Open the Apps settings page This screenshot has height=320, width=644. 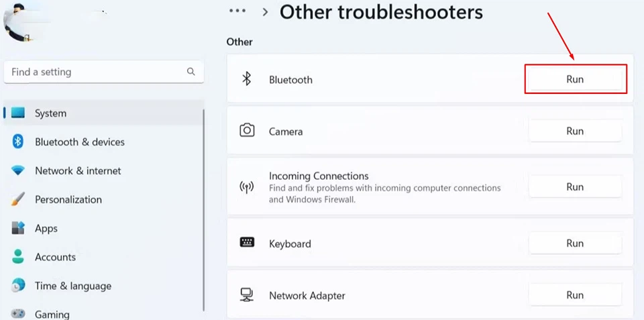coord(46,229)
